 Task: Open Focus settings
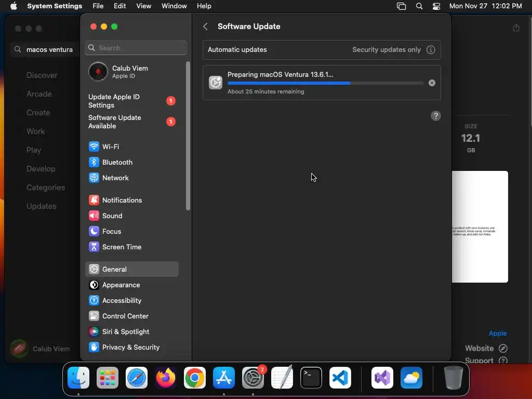131,231
